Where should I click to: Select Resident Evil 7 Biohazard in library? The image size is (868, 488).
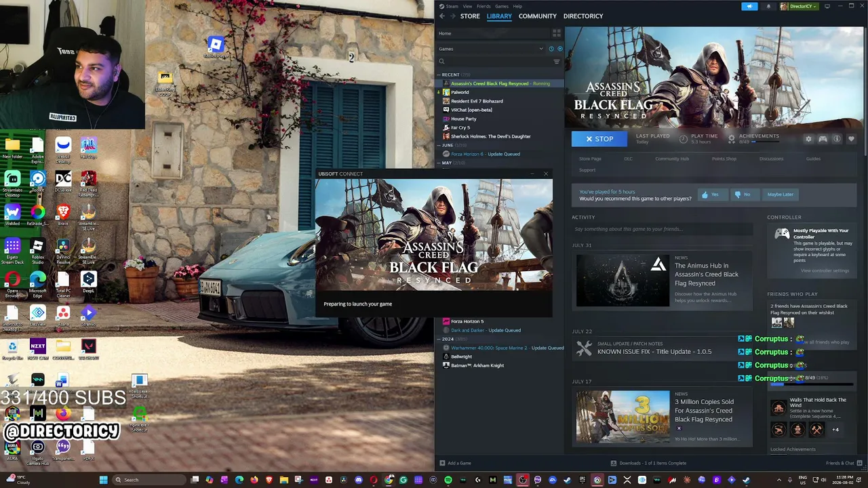[x=477, y=101]
